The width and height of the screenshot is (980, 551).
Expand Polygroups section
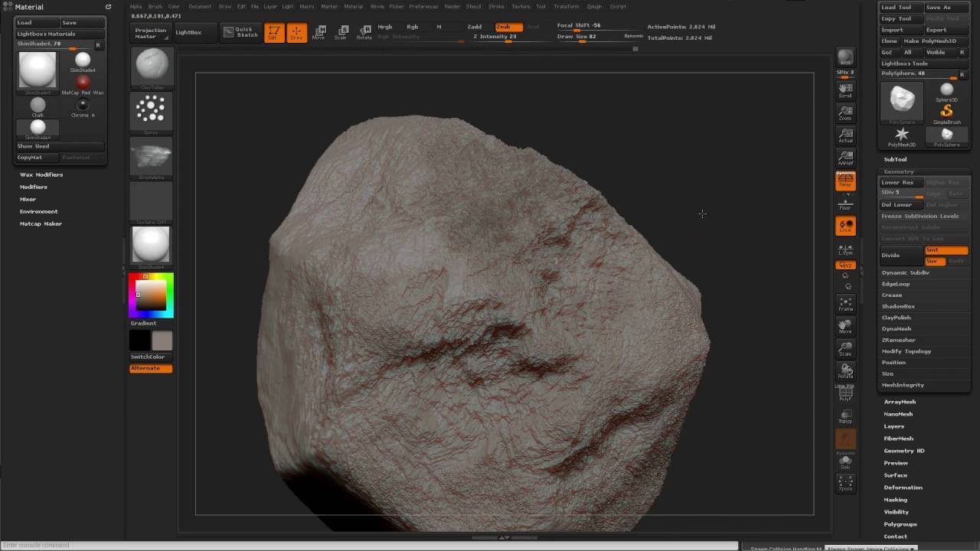point(900,524)
